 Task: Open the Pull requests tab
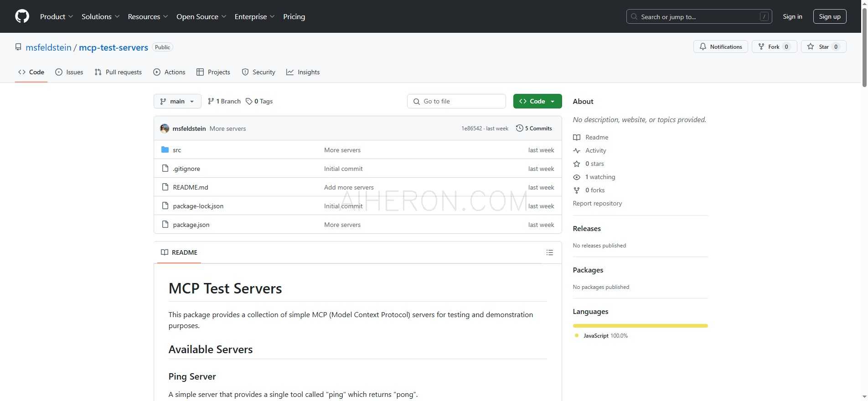tap(118, 72)
